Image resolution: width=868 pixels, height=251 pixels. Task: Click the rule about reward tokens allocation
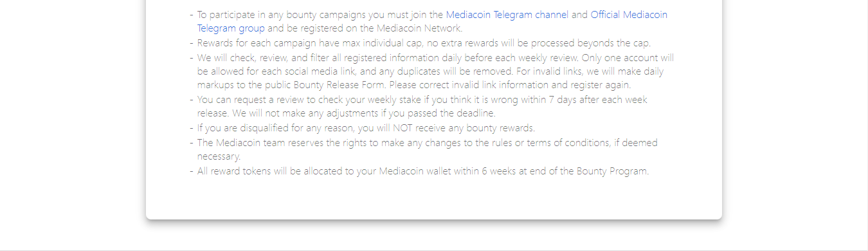pyautogui.click(x=423, y=171)
